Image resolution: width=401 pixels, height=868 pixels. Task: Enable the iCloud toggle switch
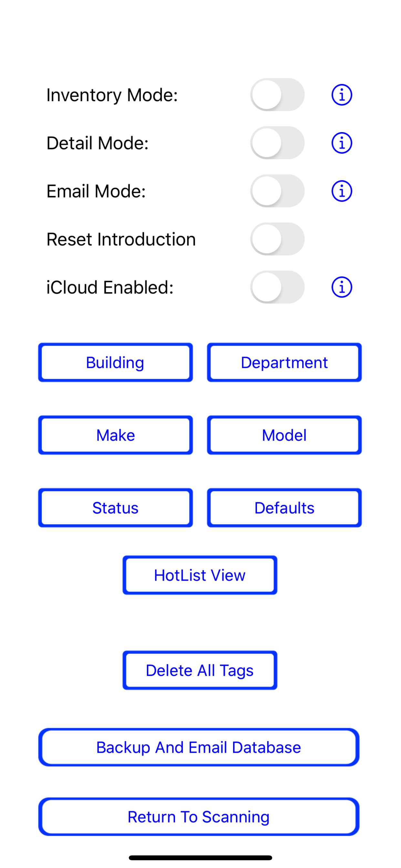[277, 287]
